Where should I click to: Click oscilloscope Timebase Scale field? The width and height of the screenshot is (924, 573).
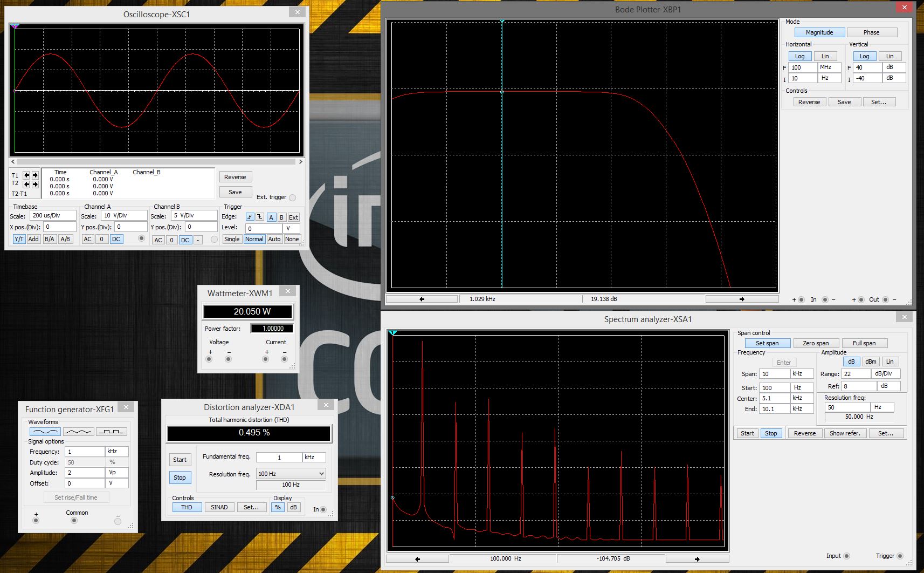click(53, 215)
